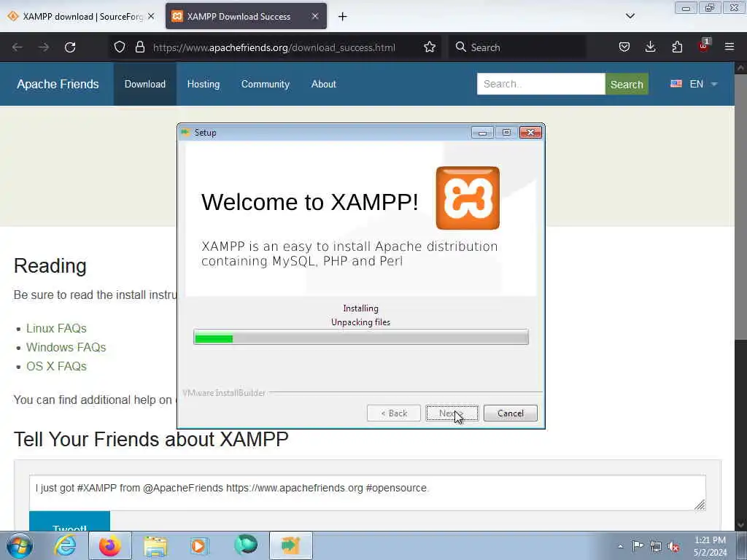The image size is (747, 560).
Task: Close the SourceForge XAMPP download tab
Action: [151, 16]
